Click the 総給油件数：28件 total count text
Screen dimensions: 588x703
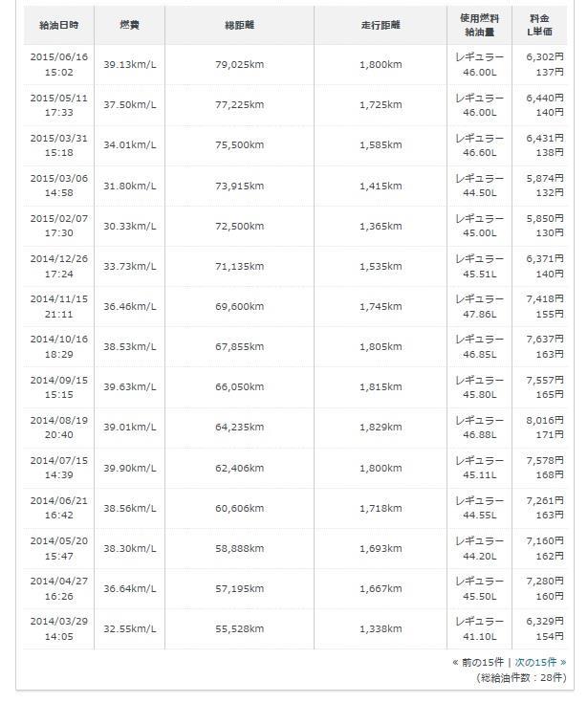[522, 677]
